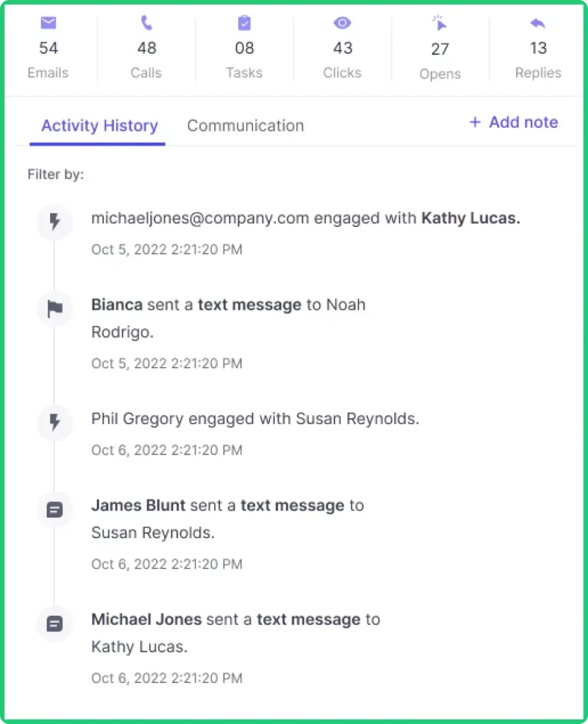
Task: Select the 13 replies count
Action: tap(538, 48)
